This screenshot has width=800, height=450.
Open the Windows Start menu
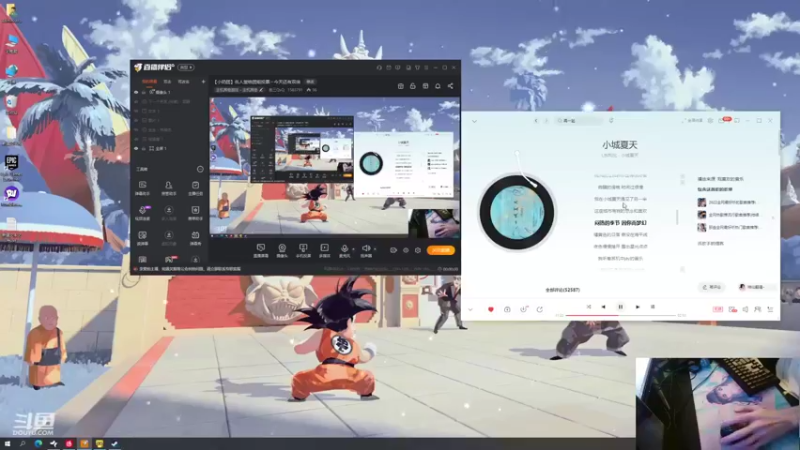click(7, 444)
